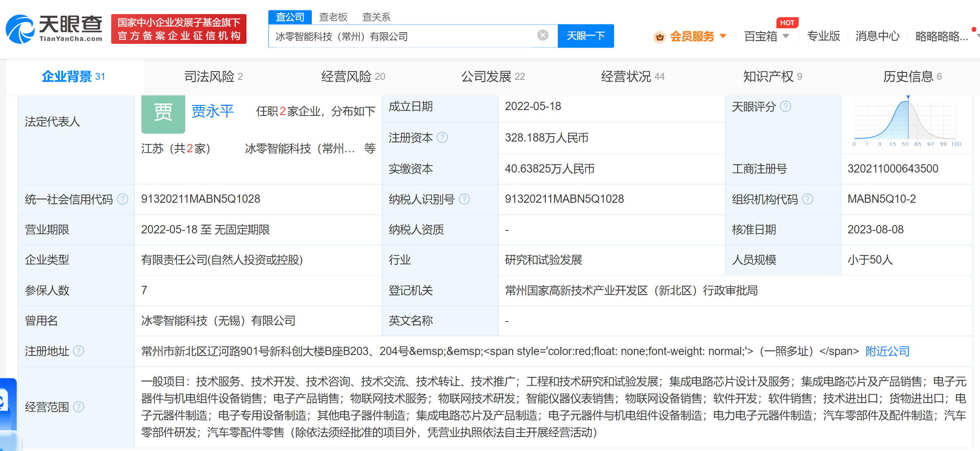Open help icon next to 注册资本
The width and height of the screenshot is (980, 451).
point(442,137)
